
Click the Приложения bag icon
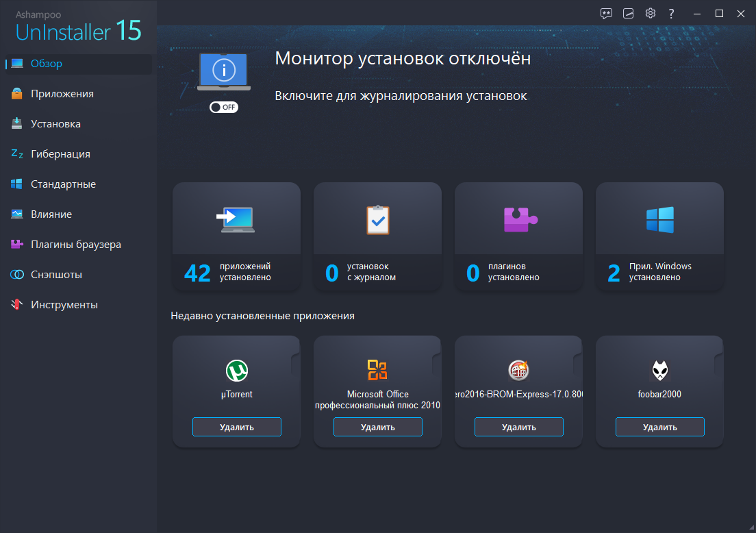coord(17,94)
